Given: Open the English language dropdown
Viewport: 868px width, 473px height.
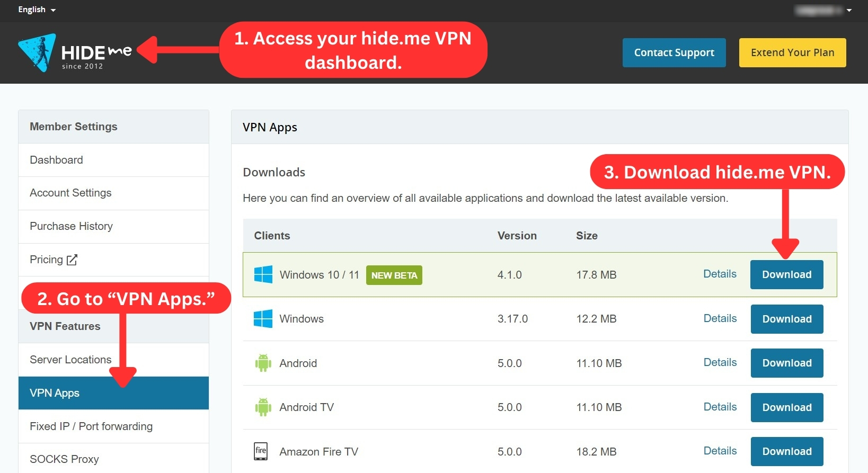Looking at the screenshot, I should click(x=37, y=10).
